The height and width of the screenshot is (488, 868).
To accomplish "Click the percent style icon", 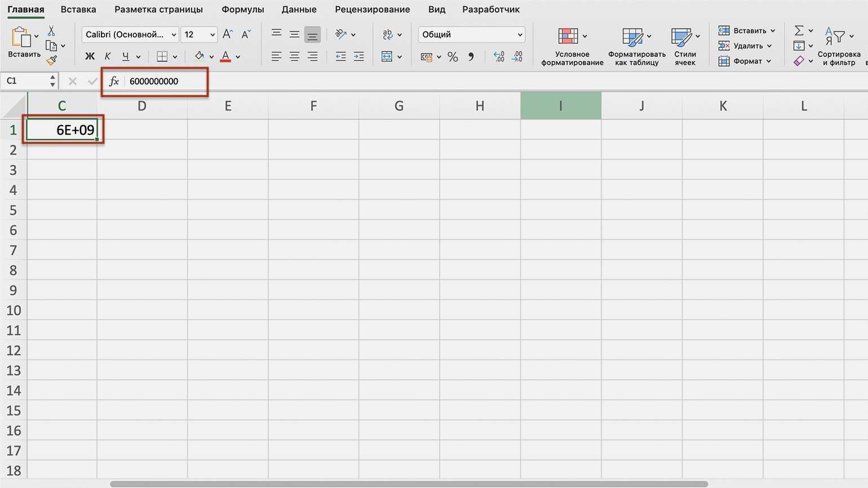I will pos(453,57).
